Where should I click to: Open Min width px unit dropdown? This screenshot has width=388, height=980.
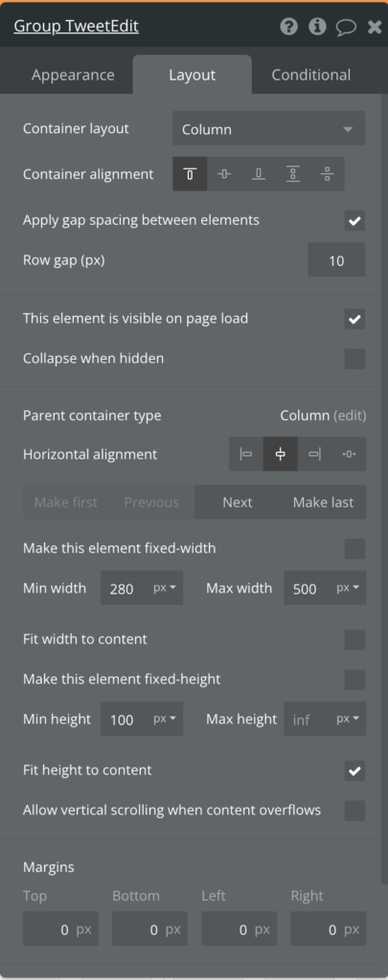165,589
